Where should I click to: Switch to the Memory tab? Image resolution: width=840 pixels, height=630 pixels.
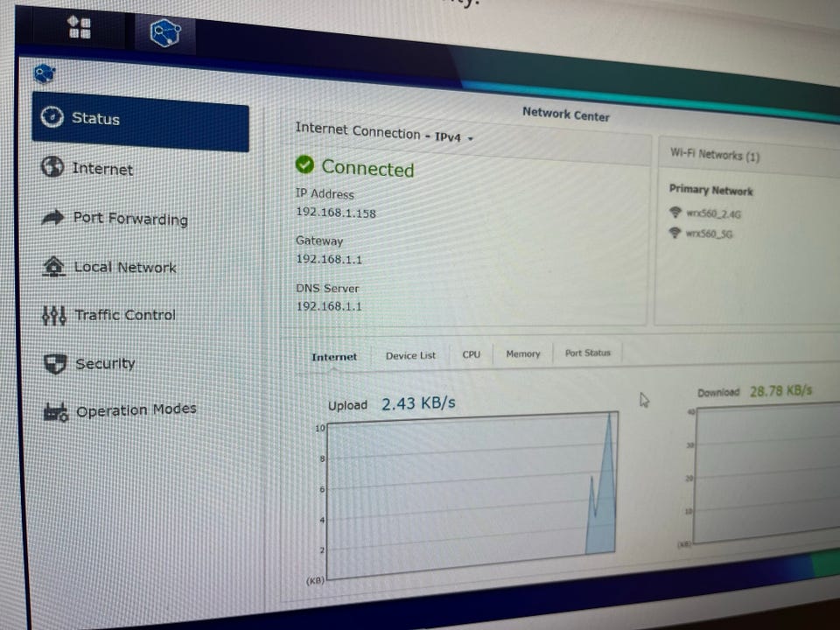tap(523, 354)
